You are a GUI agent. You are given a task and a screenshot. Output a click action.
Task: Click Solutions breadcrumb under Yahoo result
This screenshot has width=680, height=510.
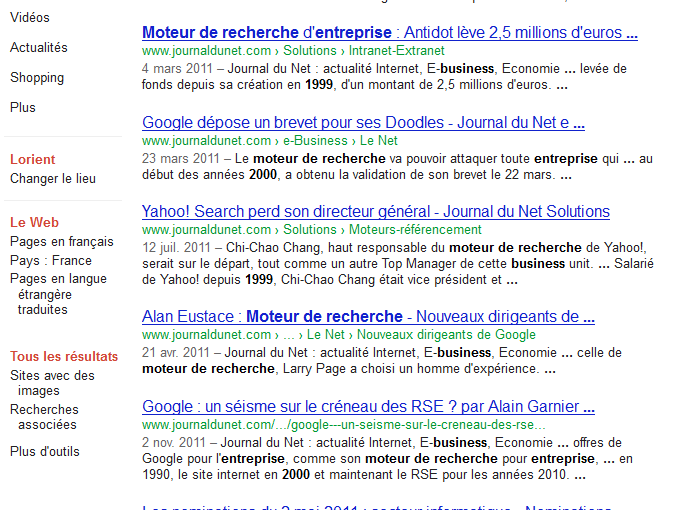tap(310, 229)
